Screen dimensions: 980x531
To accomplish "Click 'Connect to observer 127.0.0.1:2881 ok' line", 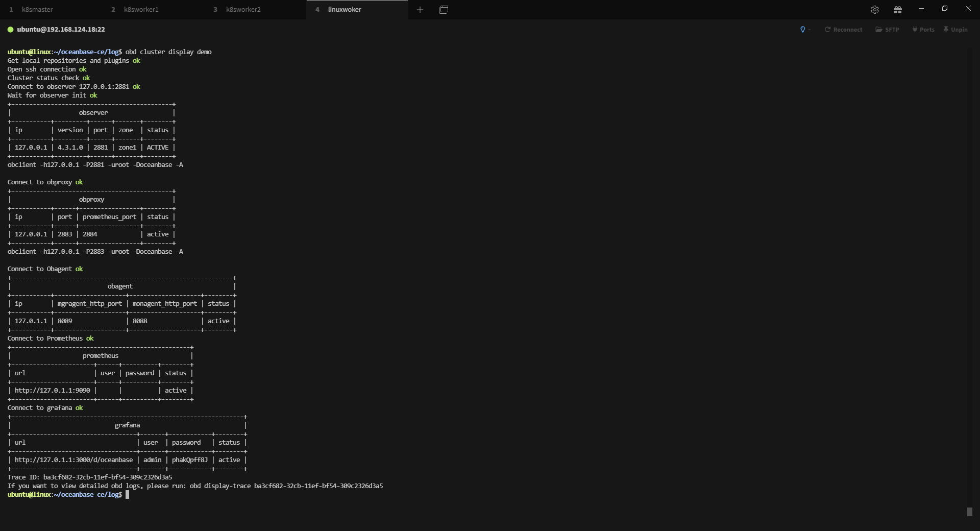I will tap(73, 87).
